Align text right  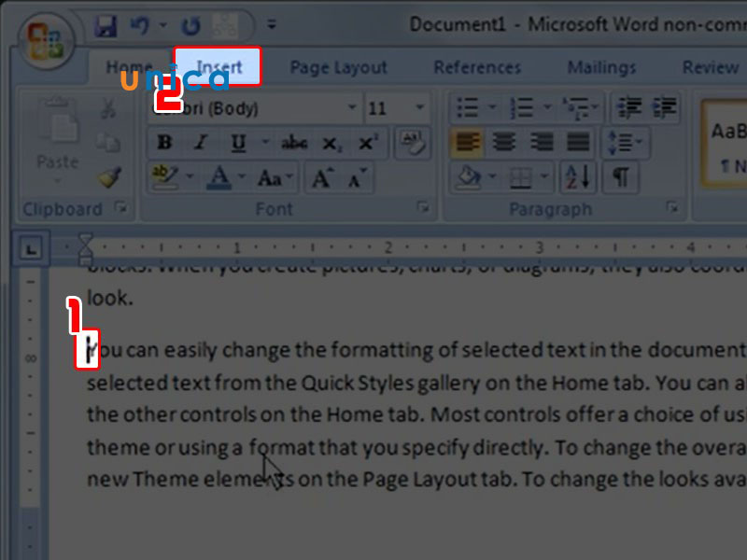(x=542, y=142)
